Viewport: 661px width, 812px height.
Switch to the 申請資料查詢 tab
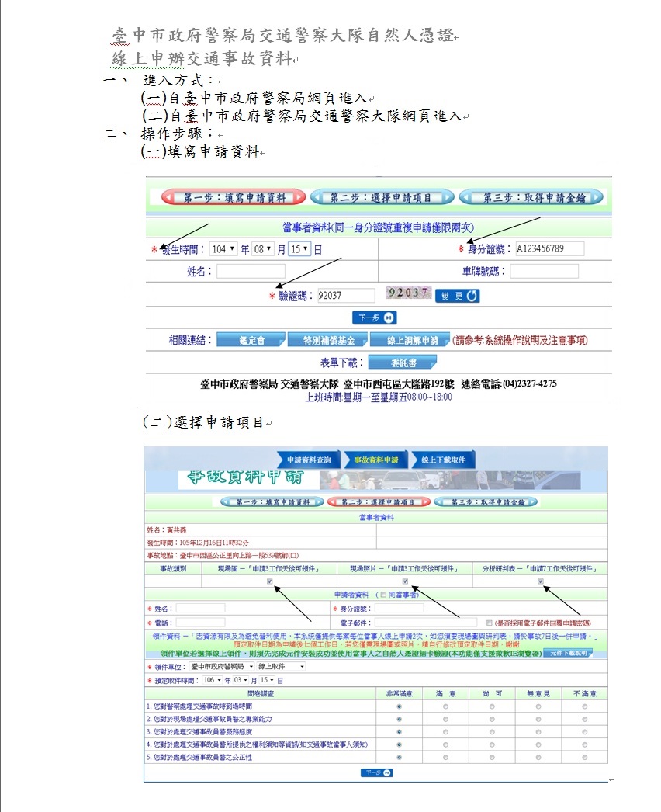click(x=308, y=460)
